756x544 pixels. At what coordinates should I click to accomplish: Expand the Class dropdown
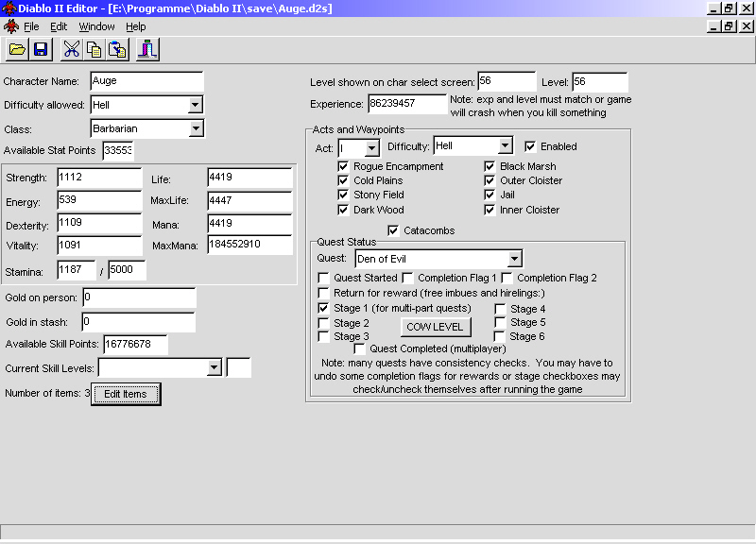[196, 128]
